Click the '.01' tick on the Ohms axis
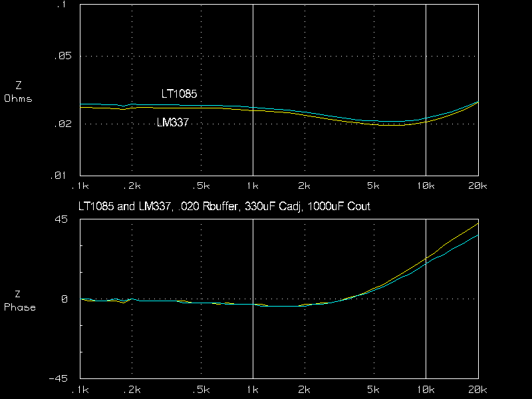532x399 pixels. point(59,176)
